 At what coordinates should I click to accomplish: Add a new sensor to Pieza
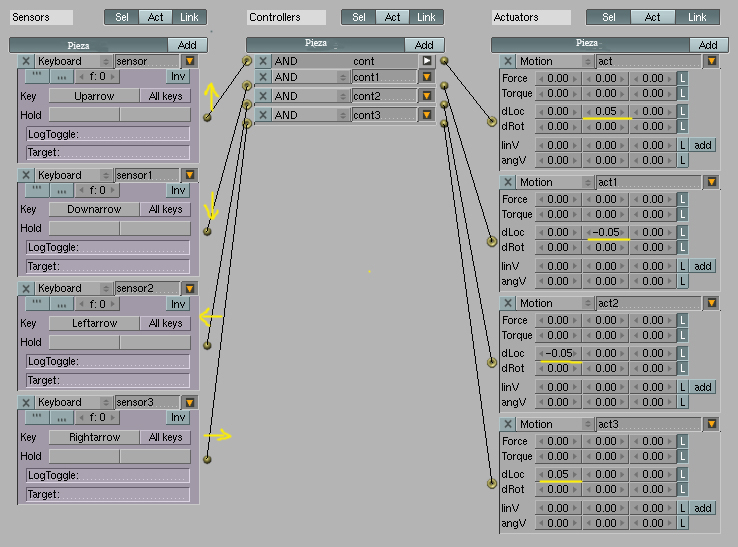[187, 45]
